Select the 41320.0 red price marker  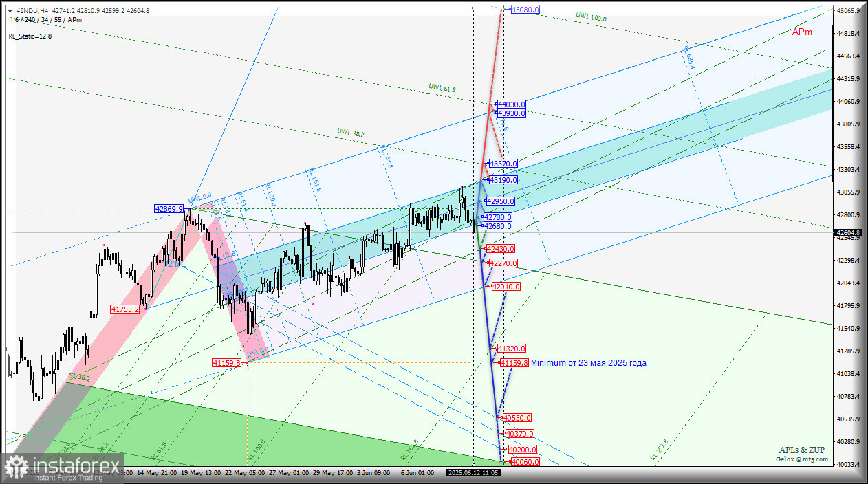511,349
